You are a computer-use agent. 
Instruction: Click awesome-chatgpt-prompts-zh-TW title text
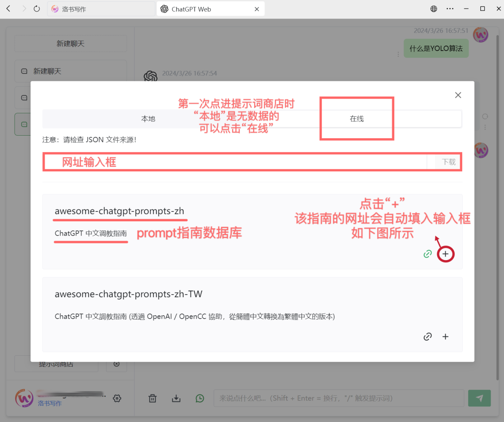pos(128,294)
